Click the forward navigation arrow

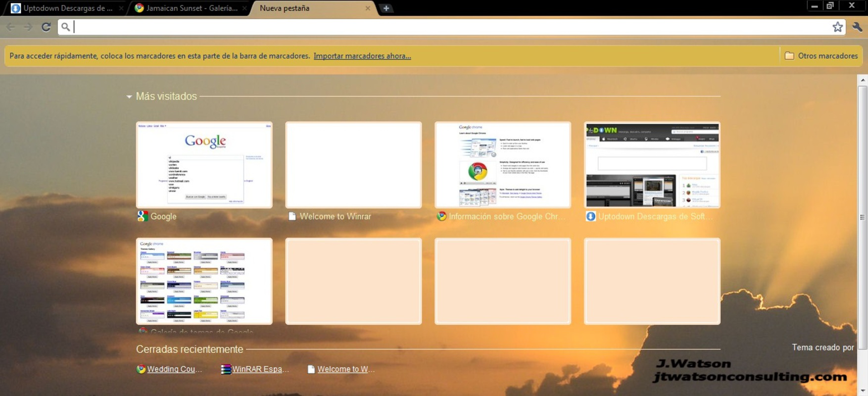coord(28,27)
